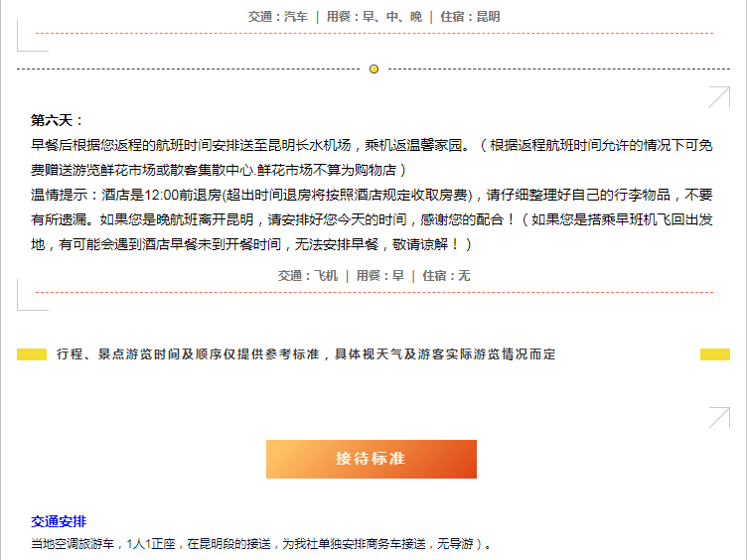
Task: Click the 温情提示 hotel checkout paragraph
Action: click(372, 219)
